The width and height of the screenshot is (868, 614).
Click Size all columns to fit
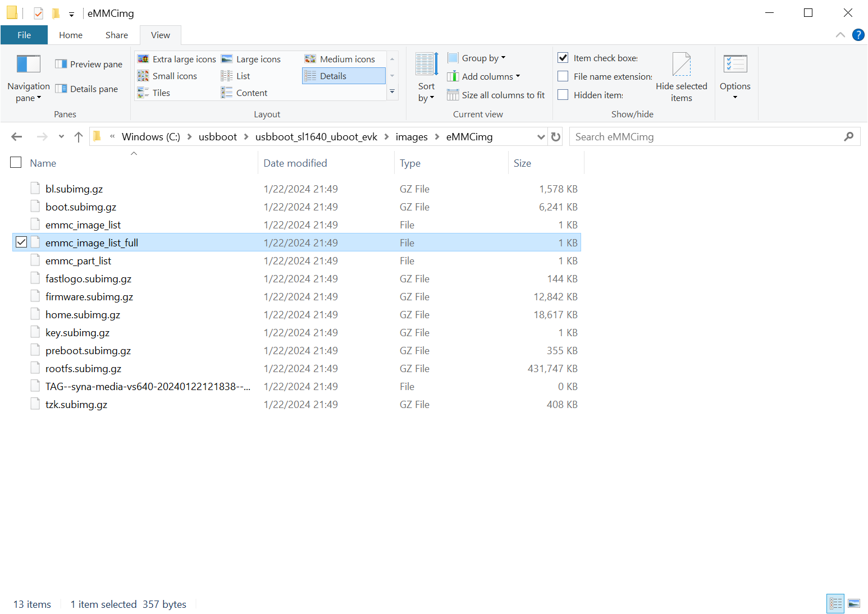point(496,95)
